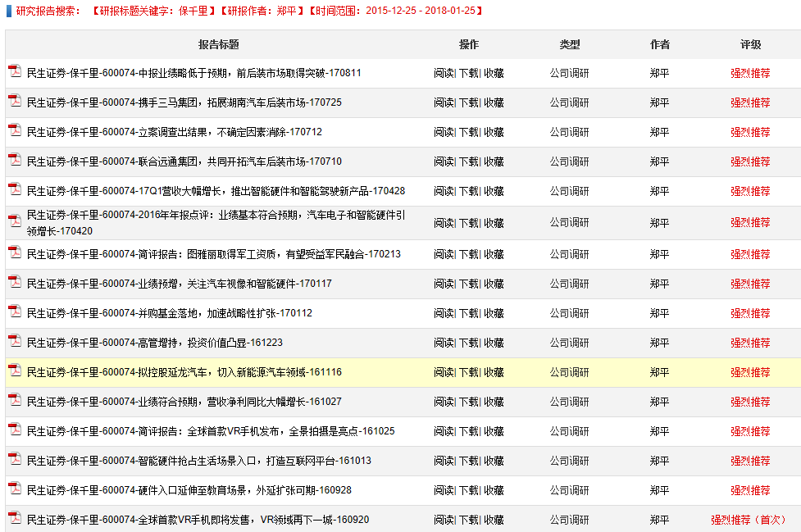Click 阅读 for report 170117
Image resolution: width=801 pixels, height=532 pixels.
(444, 284)
